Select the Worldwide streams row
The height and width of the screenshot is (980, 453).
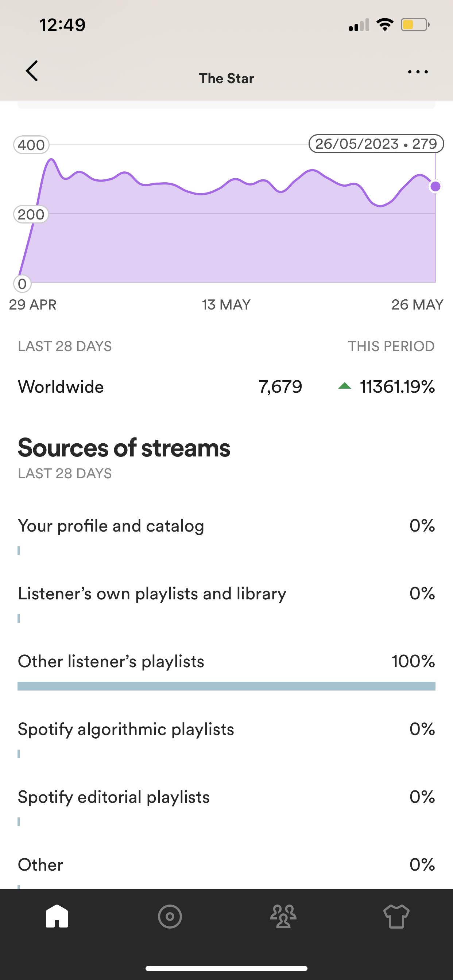point(226,387)
